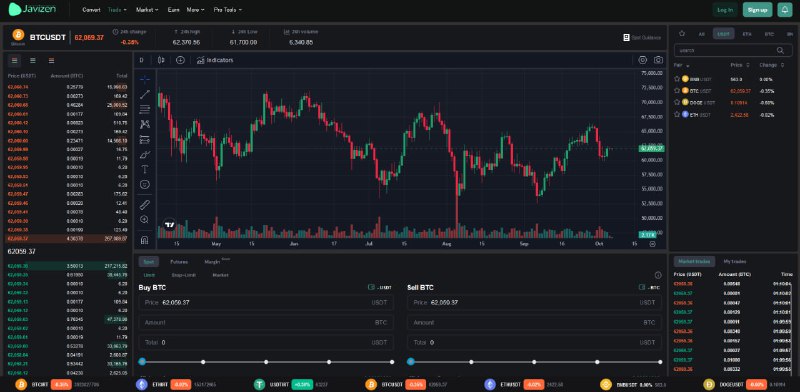
Task: Show favorites star tab in pairs panel
Action: (682, 34)
